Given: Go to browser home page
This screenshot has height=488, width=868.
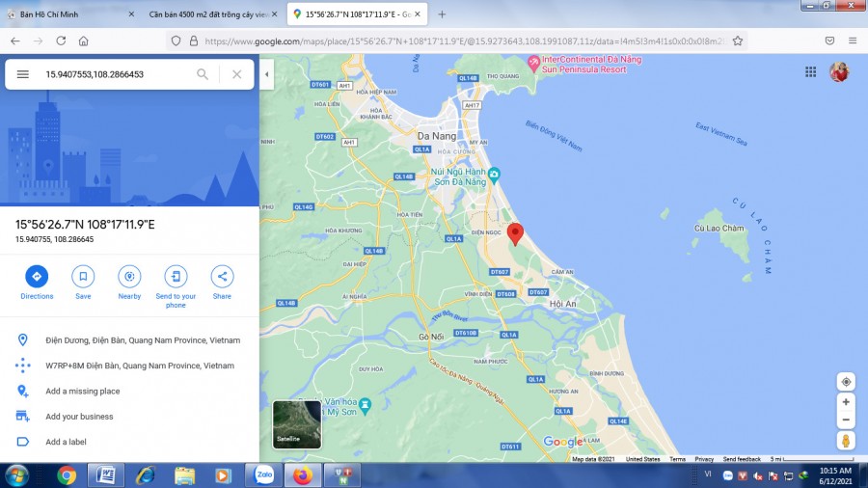Looking at the screenshot, I should click(84, 41).
